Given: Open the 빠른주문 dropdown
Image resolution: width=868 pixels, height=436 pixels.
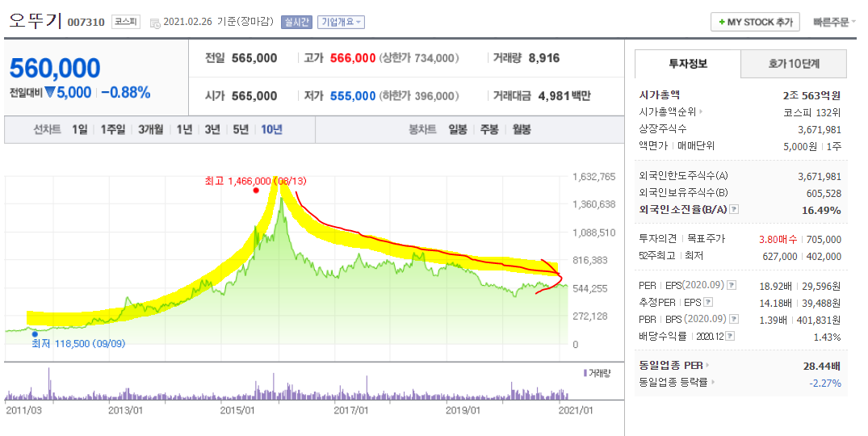Looking at the screenshot, I should coord(834,22).
